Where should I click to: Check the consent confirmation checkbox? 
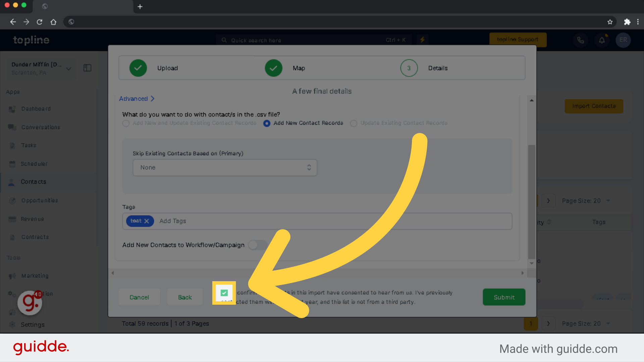point(224,293)
